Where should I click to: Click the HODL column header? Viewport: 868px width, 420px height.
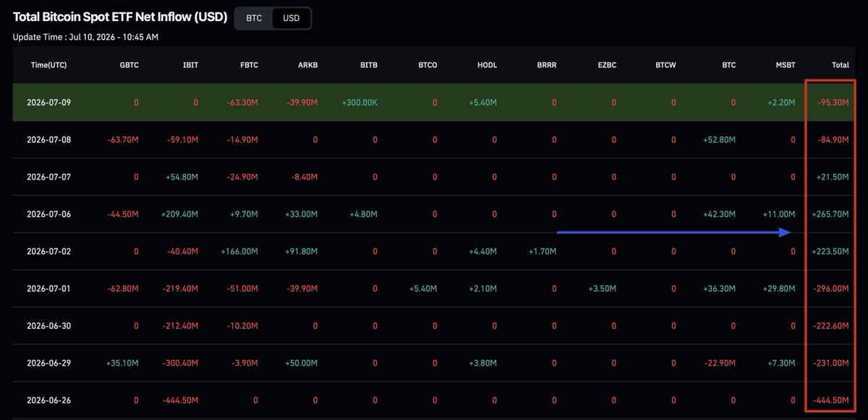tap(488, 65)
